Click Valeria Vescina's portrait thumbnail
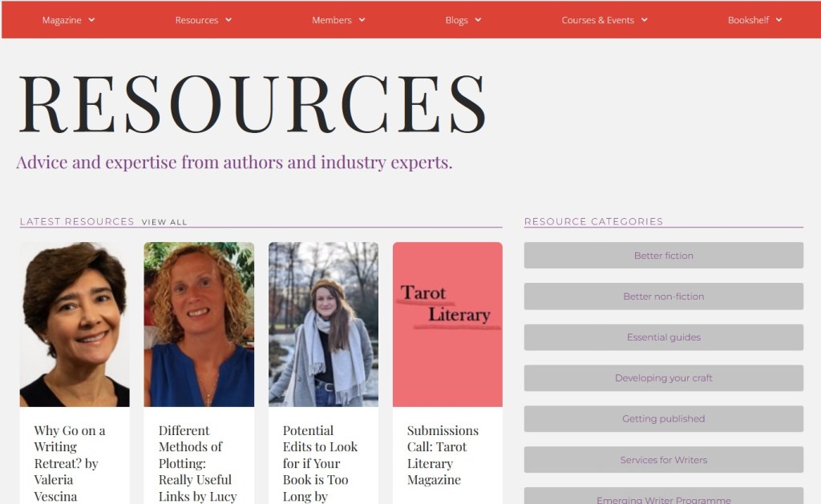This screenshot has width=821, height=504. (x=75, y=325)
